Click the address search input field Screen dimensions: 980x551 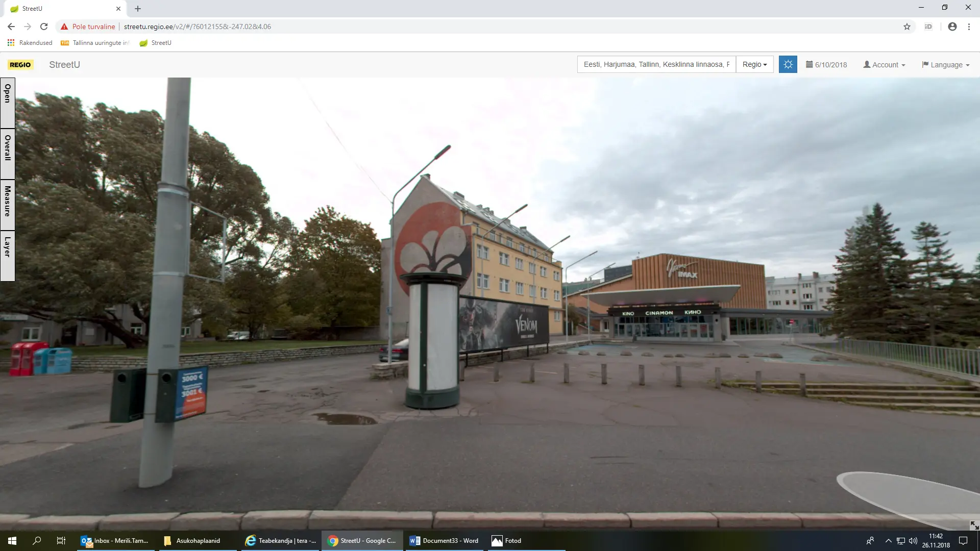coord(656,64)
